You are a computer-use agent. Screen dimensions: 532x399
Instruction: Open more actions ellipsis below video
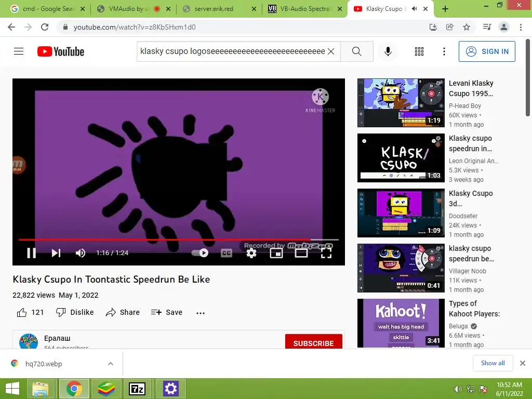201,313
